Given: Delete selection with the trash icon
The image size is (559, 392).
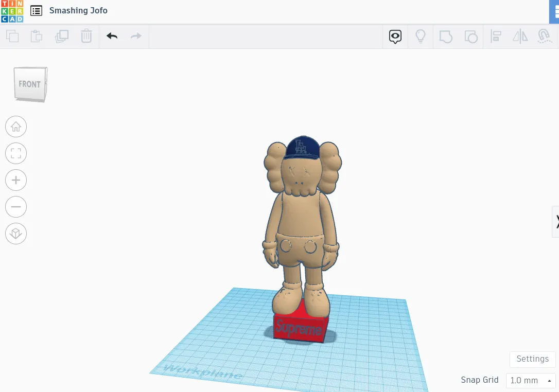Looking at the screenshot, I should [86, 36].
